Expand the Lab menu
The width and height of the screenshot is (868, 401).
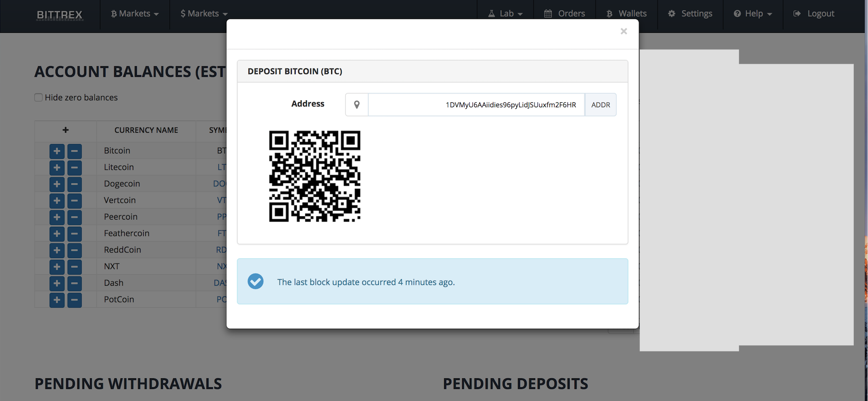pyautogui.click(x=505, y=14)
